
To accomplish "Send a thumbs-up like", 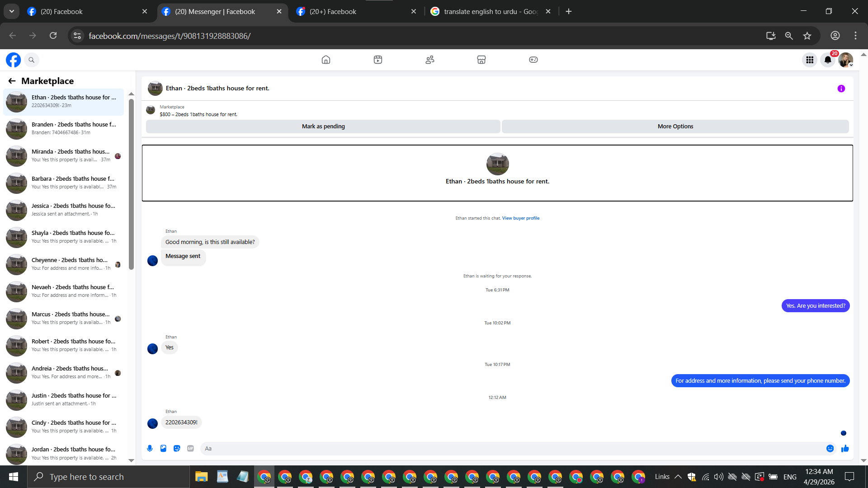I will [845, 448].
